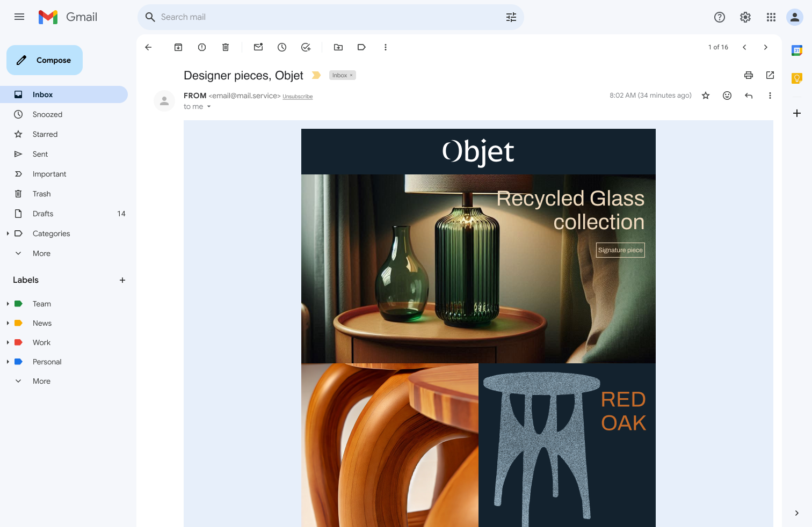Expand the Personal label
The height and width of the screenshot is (527, 812).
8,362
